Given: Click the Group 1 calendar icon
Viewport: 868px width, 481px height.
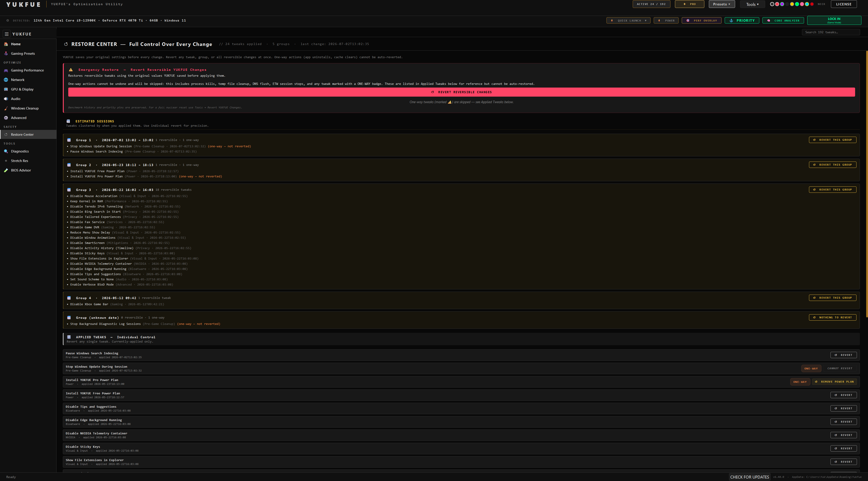Looking at the screenshot, I should (69, 140).
